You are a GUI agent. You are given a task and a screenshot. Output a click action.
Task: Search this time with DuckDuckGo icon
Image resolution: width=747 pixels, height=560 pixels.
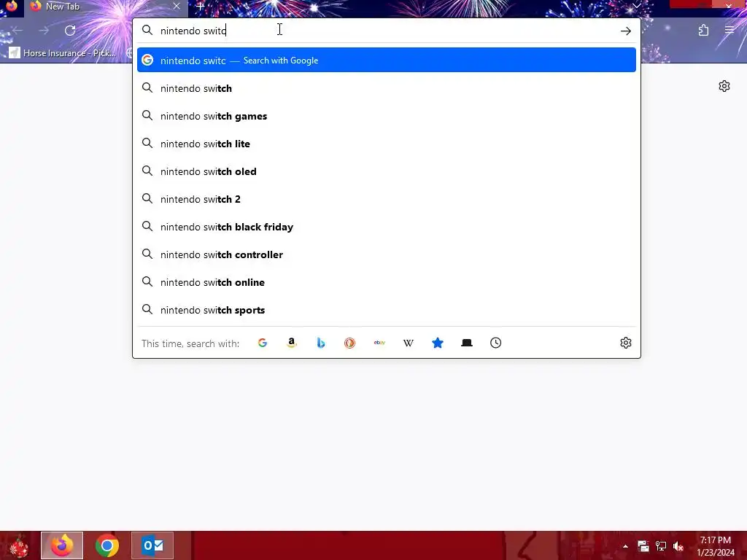coord(349,343)
